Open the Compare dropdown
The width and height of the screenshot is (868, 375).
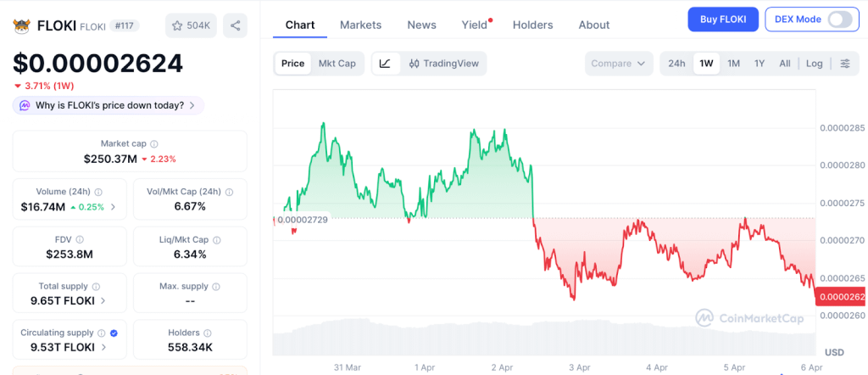[x=619, y=64]
